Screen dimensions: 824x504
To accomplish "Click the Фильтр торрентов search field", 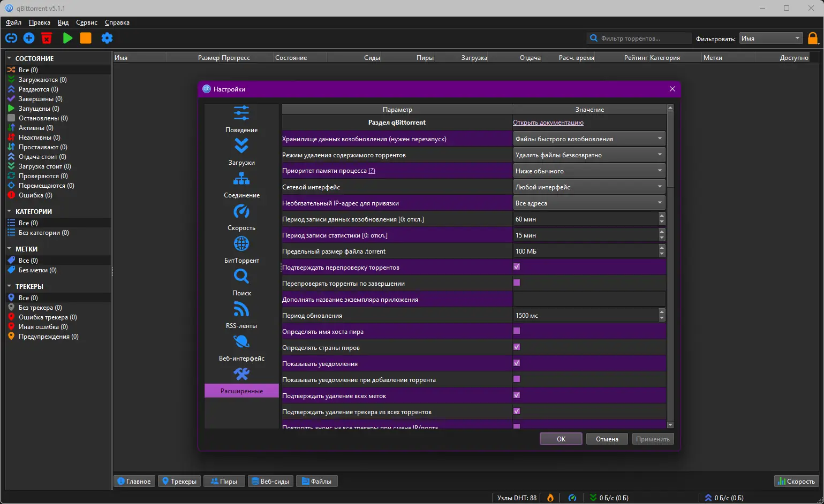I will [639, 38].
